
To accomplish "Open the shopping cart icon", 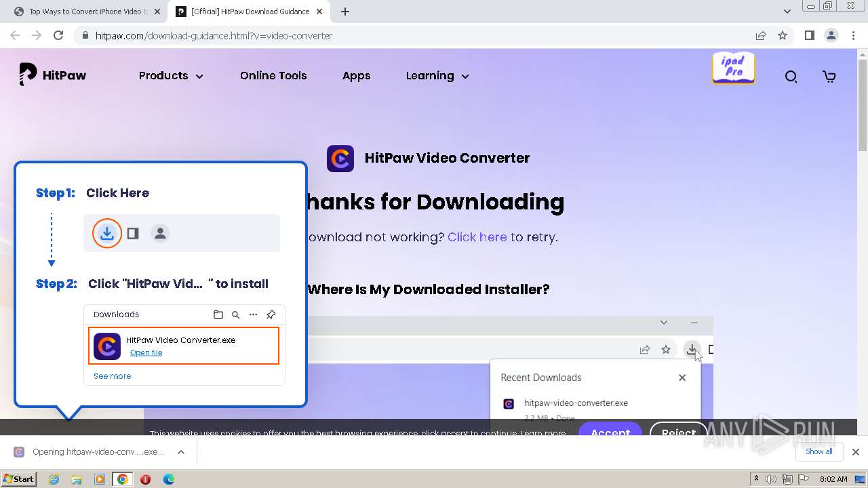I will point(829,77).
